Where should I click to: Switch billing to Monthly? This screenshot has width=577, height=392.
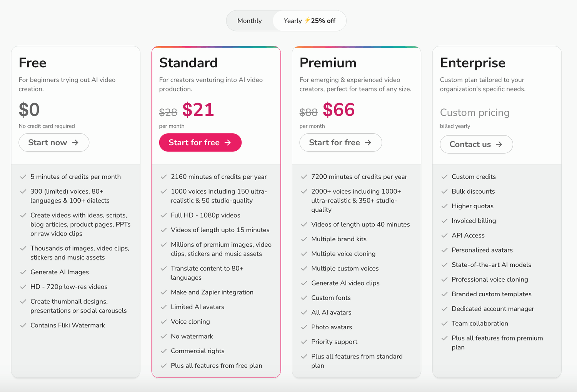(x=250, y=21)
